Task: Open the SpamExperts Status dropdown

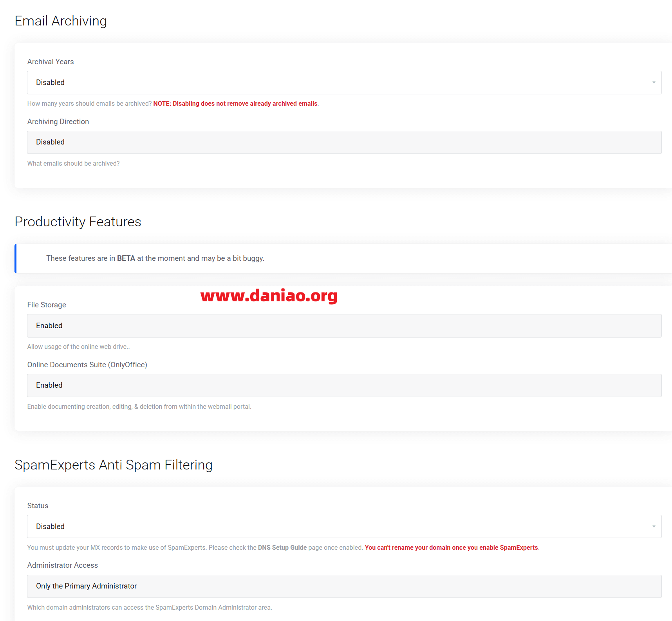Action: point(344,527)
